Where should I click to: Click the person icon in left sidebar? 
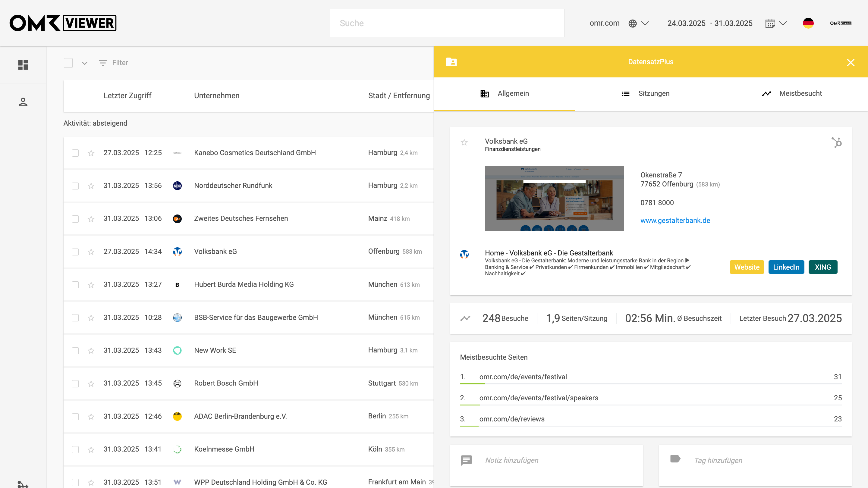(x=23, y=102)
